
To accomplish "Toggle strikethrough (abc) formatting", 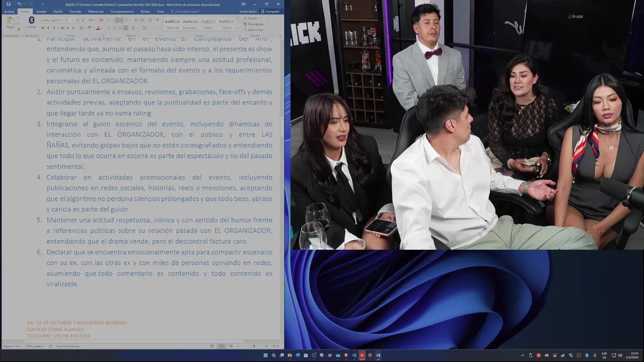I will 62,28.
